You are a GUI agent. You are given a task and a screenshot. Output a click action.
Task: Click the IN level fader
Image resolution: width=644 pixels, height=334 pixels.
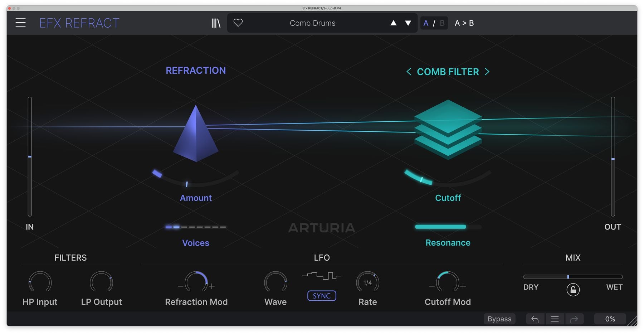[x=30, y=156]
